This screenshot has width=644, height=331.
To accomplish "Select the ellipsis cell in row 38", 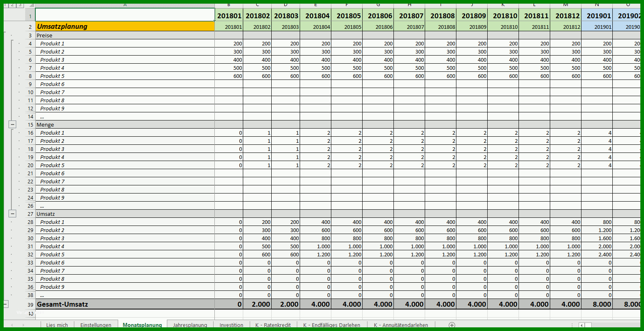I will [125, 295].
